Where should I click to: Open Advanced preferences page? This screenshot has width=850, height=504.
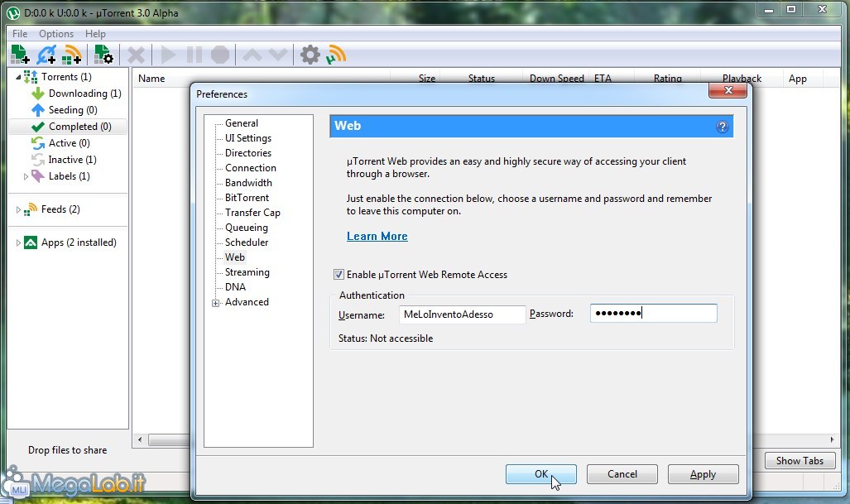[247, 302]
